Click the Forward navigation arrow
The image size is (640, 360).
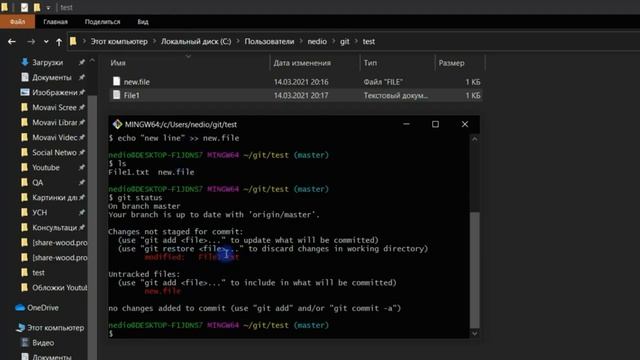31,42
